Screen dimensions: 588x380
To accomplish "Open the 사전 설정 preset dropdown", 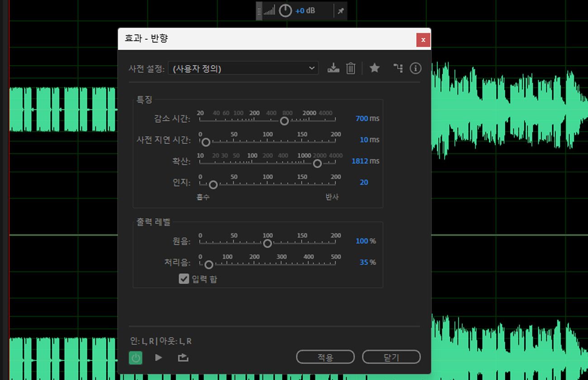I will (243, 68).
